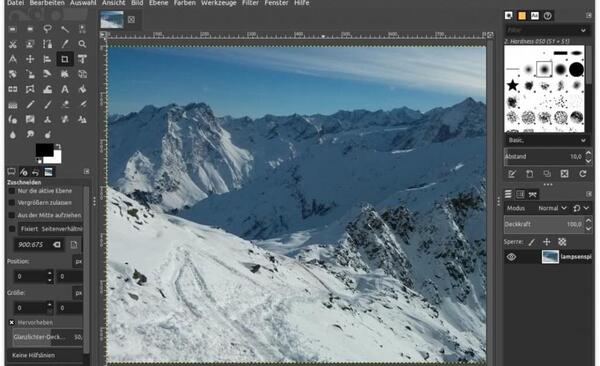Click refresh brushes icon below Abstand
The height and width of the screenshot is (366, 600).
[x=582, y=174]
